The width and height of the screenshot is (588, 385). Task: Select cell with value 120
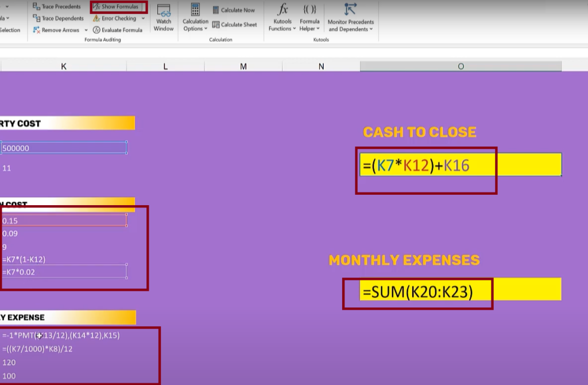pos(64,362)
